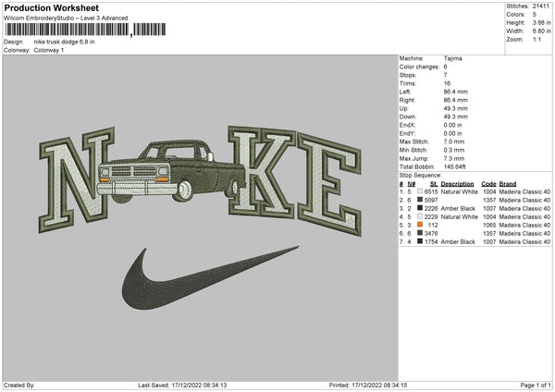Click stitch count 112 in stop row 5
Image resolution: width=555 pixels, height=392 pixels.
(433, 225)
